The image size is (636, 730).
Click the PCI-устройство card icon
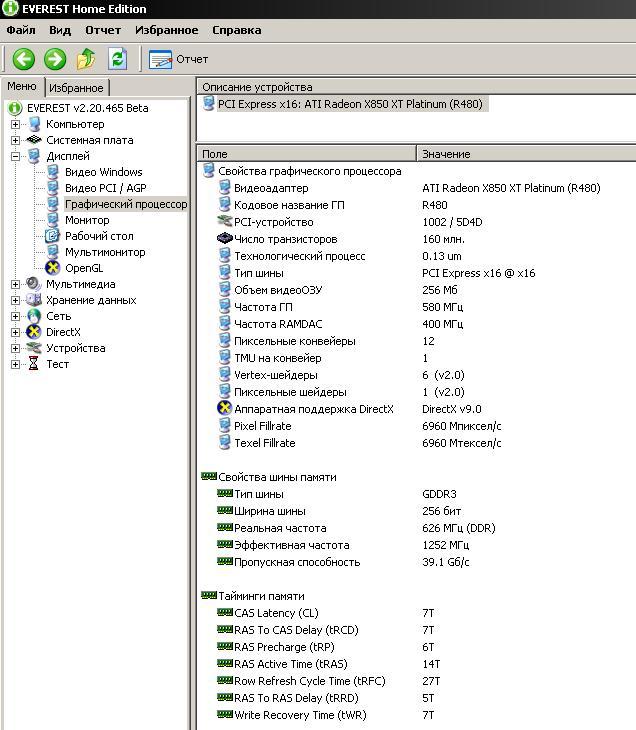[x=224, y=222]
